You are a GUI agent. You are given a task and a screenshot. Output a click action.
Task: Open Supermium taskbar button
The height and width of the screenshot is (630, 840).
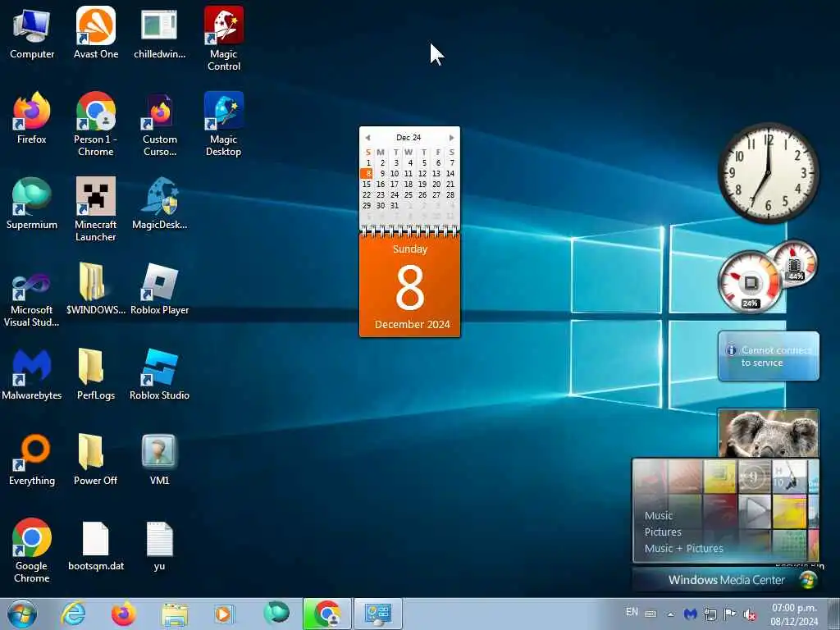pos(276,614)
